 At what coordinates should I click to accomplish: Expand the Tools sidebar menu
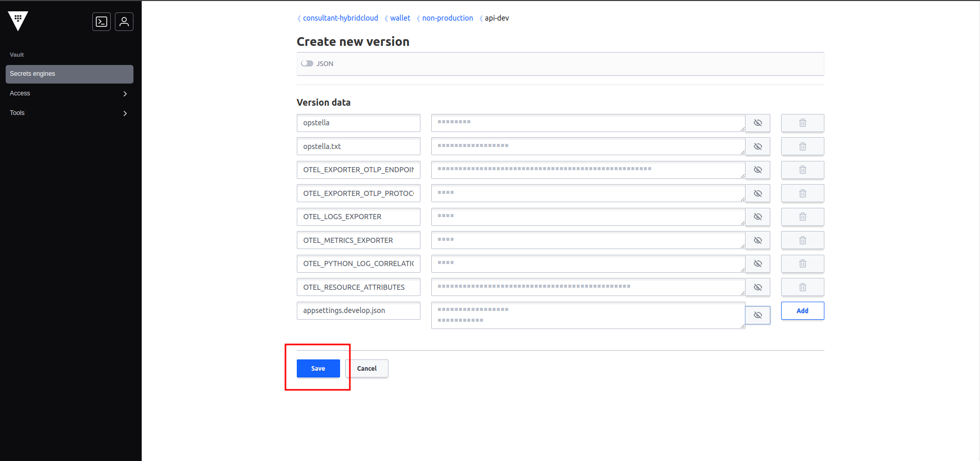coord(70,113)
